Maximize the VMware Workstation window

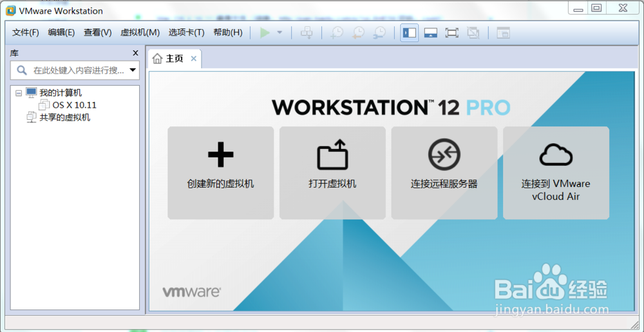coord(597,8)
